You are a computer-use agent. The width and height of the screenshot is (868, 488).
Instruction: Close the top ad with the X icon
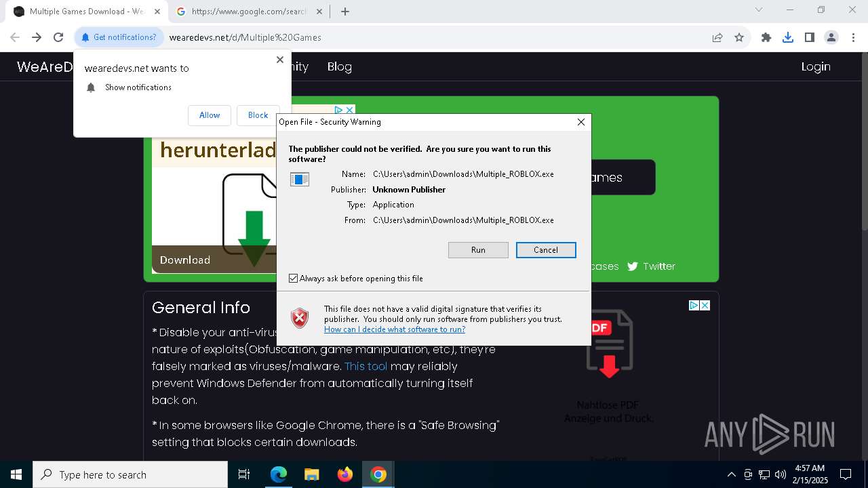(350, 110)
